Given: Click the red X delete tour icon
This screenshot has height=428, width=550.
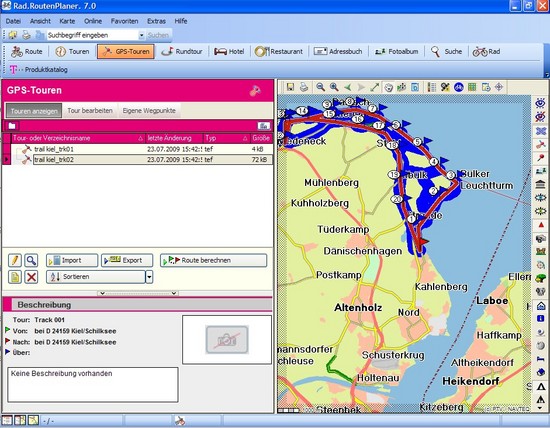Looking at the screenshot, I should (31, 277).
